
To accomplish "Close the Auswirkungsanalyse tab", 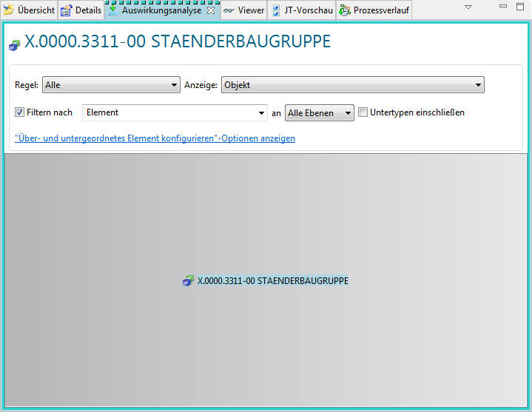I will 211,10.
